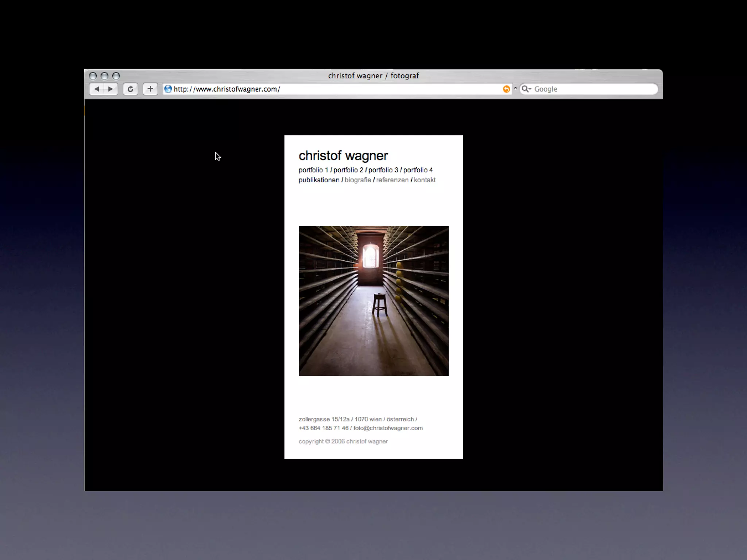Reload the page with refresh button
The width and height of the screenshot is (747, 560).
[130, 89]
